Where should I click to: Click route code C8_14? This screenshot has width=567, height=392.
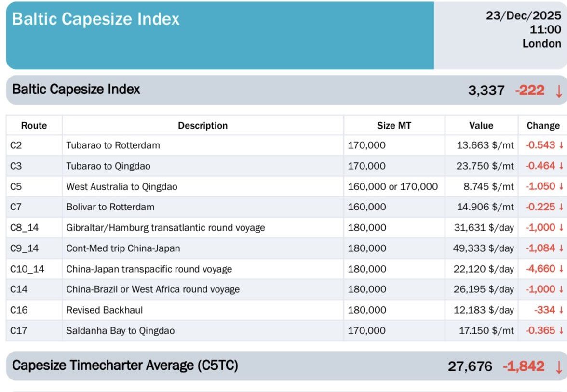(24, 228)
